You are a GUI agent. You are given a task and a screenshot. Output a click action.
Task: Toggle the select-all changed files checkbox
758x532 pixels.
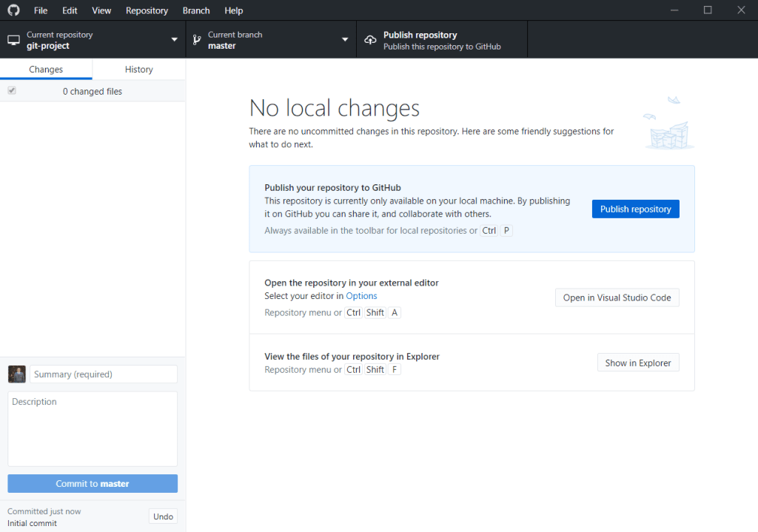pos(12,90)
